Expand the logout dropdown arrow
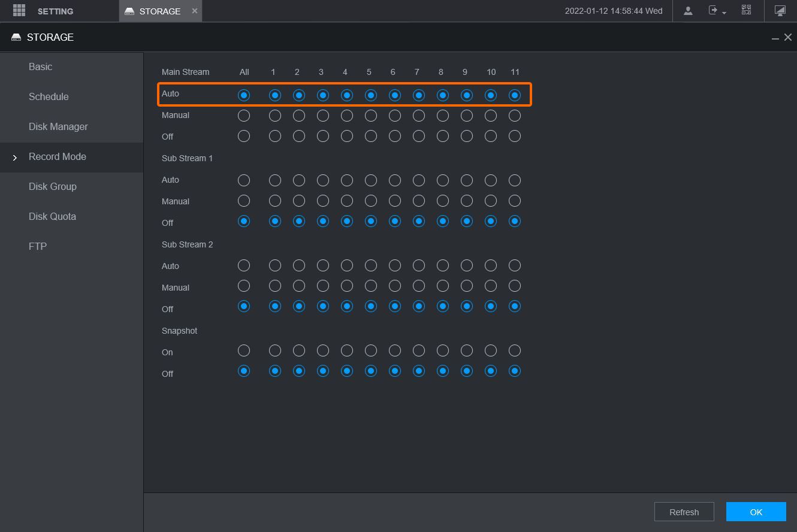The image size is (797, 532). 724,13
